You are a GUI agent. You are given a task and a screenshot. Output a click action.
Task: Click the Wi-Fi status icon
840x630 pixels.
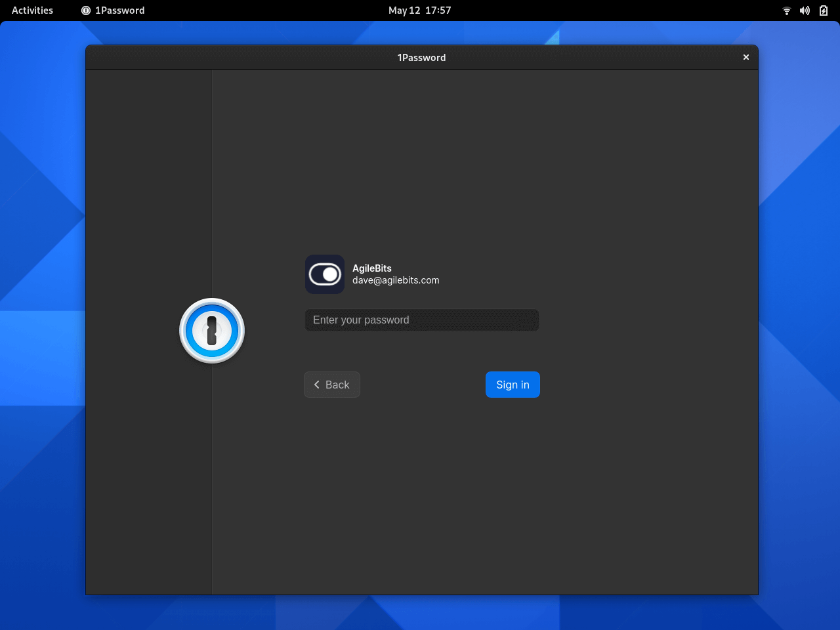786,10
